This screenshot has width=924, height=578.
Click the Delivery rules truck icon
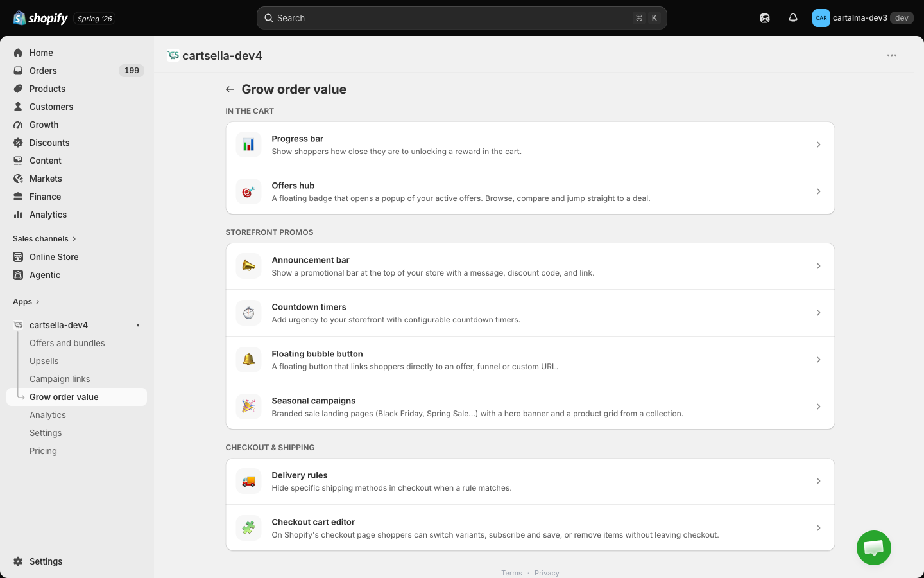click(248, 481)
